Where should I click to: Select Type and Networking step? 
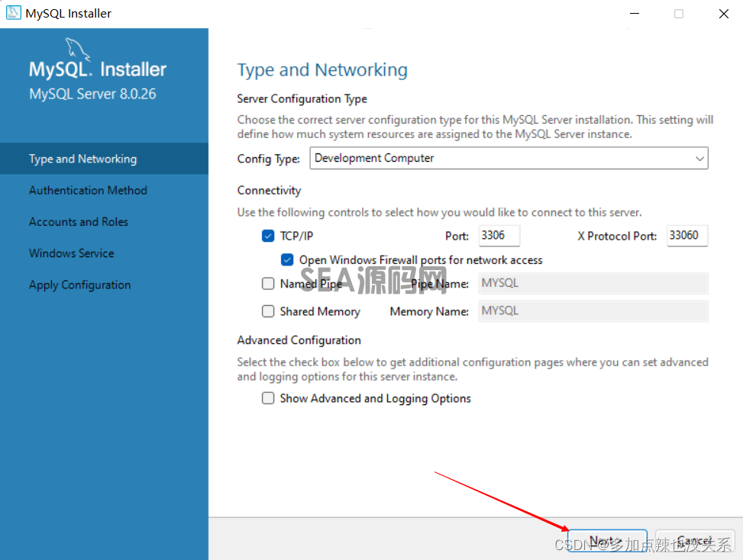point(105,159)
